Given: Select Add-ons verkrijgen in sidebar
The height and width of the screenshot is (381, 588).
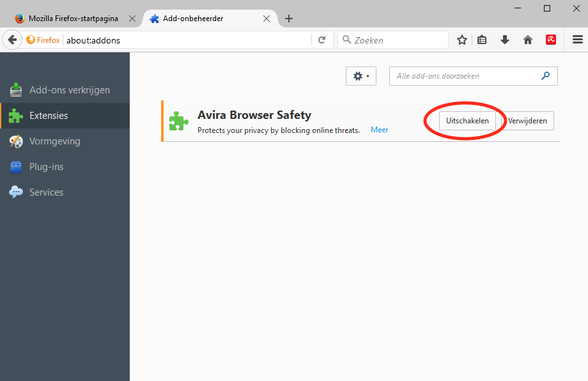Looking at the screenshot, I should (x=69, y=90).
